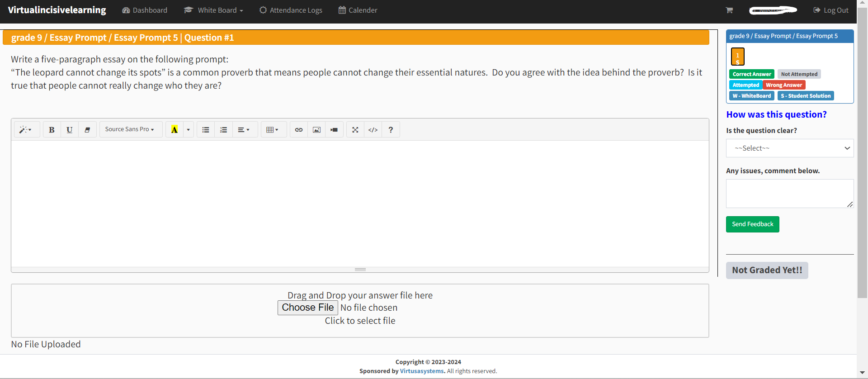Click the issues comment text box
868x379 pixels.
coord(789,194)
